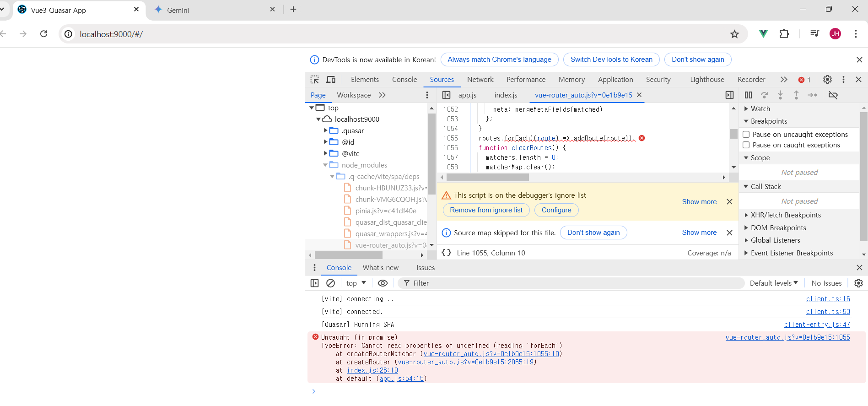Screen dimensions: 868x406
Task: Click the Configure button
Action: [x=556, y=210]
